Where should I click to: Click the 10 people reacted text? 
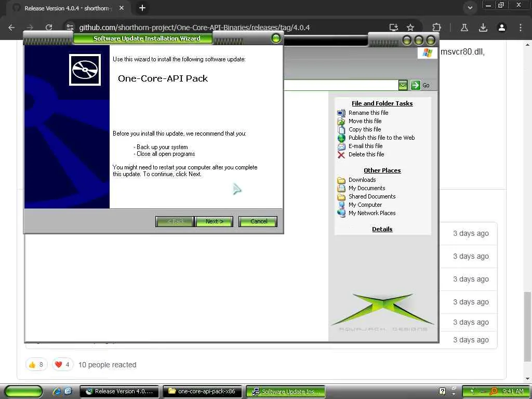[107, 365]
